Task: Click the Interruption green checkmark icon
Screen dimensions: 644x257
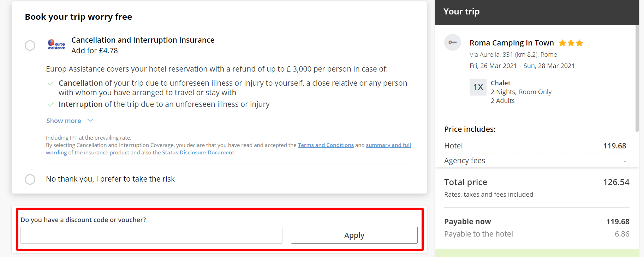Action: pos(50,104)
